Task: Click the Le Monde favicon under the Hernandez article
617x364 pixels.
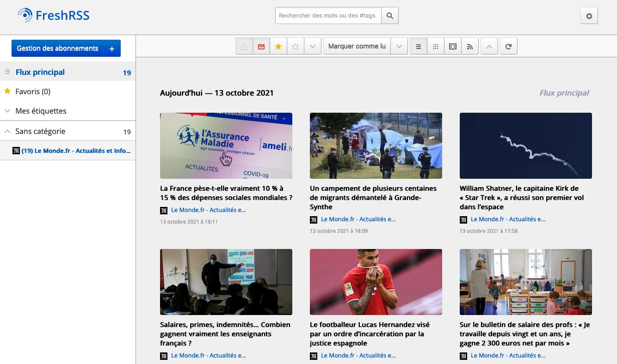Action: point(314,356)
